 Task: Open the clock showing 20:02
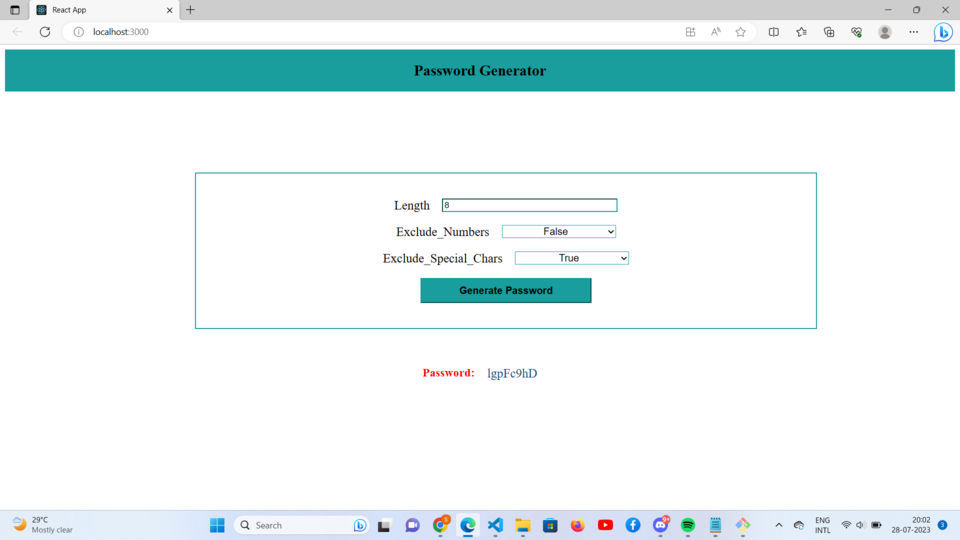click(x=910, y=525)
